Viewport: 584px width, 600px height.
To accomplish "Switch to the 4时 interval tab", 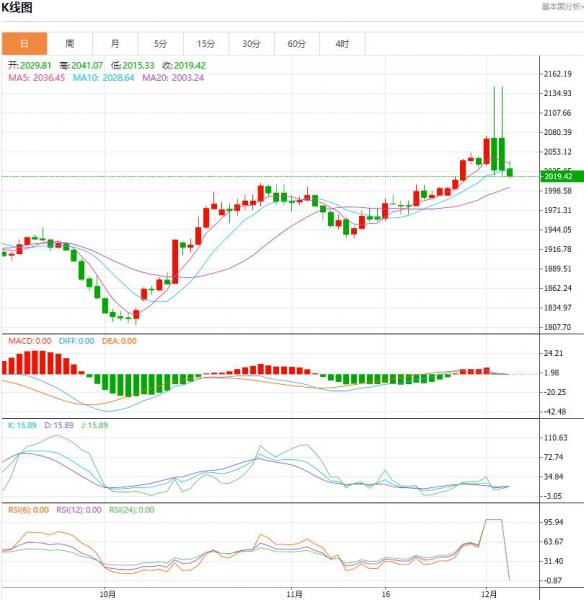I will pyautogui.click(x=343, y=44).
